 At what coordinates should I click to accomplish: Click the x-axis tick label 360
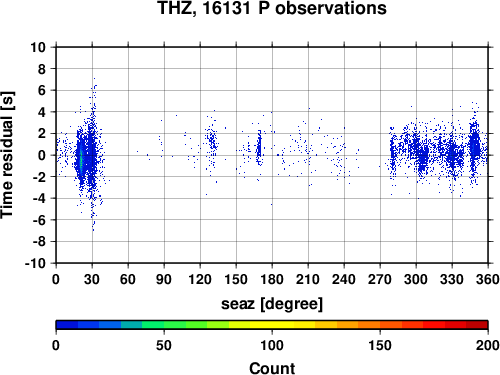pos(488,279)
